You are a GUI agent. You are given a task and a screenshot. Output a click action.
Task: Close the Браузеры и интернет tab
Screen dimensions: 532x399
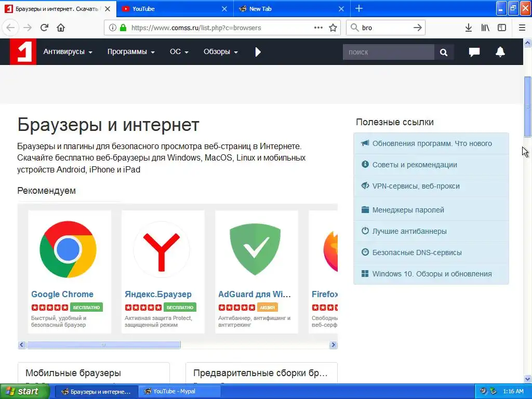tap(108, 9)
